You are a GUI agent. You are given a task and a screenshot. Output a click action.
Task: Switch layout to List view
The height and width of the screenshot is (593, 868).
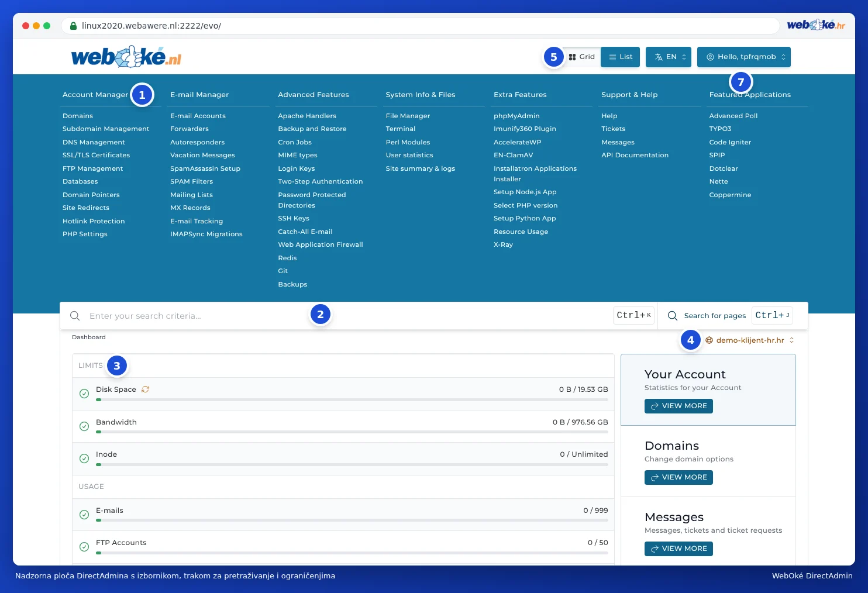[x=621, y=57]
